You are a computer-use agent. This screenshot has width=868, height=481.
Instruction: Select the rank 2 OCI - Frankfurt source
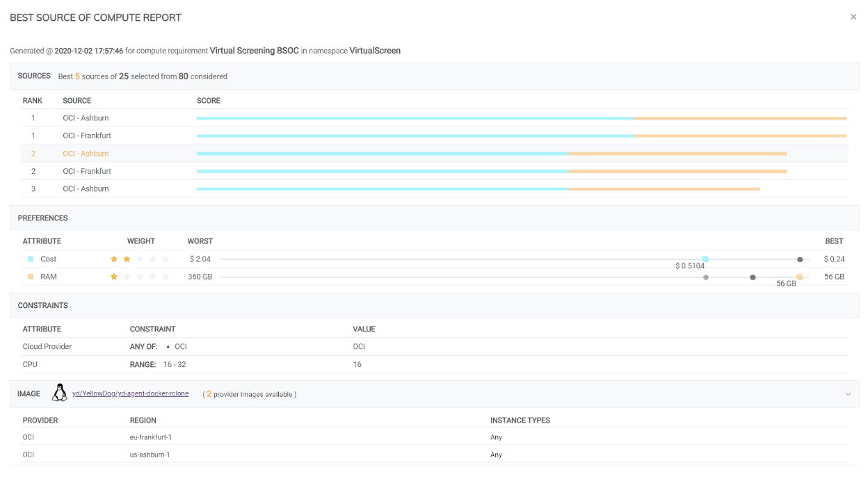pos(435,171)
